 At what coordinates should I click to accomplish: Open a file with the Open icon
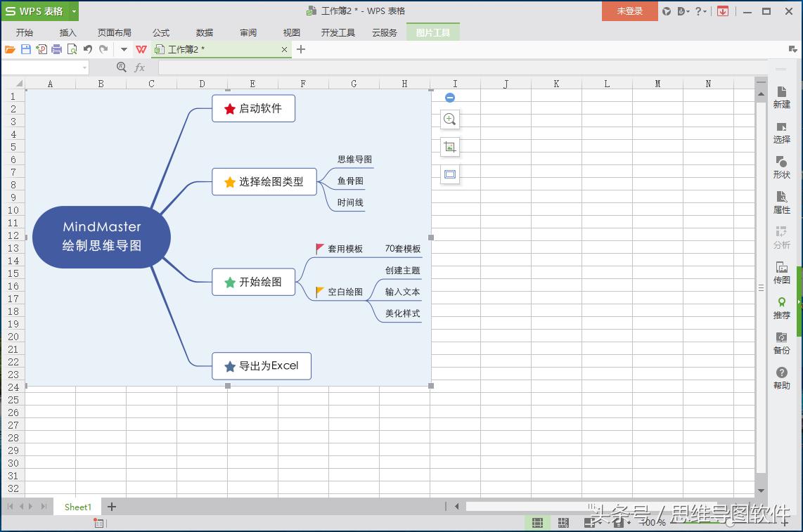coord(9,49)
